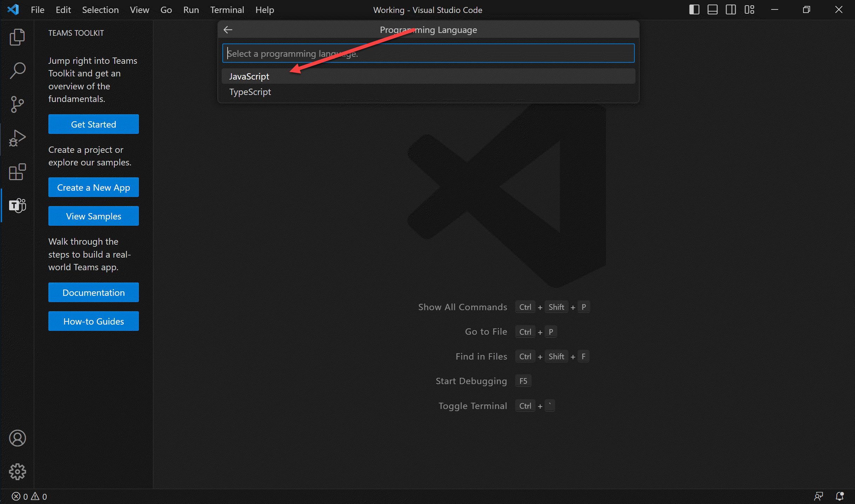This screenshot has height=504, width=855.
Task: Open the Extensions view icon
Action: 17,172
